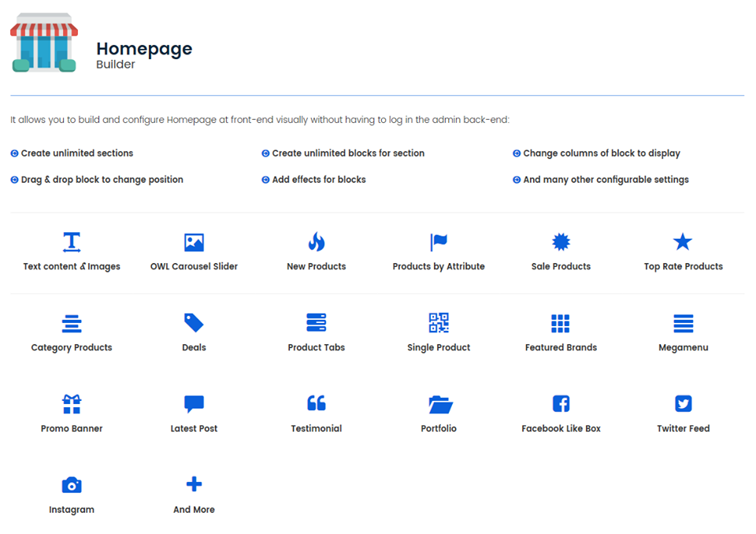Select the Portfolio open folder icon
The width and height of the screenshot is (756, 534).
[440, 404]
